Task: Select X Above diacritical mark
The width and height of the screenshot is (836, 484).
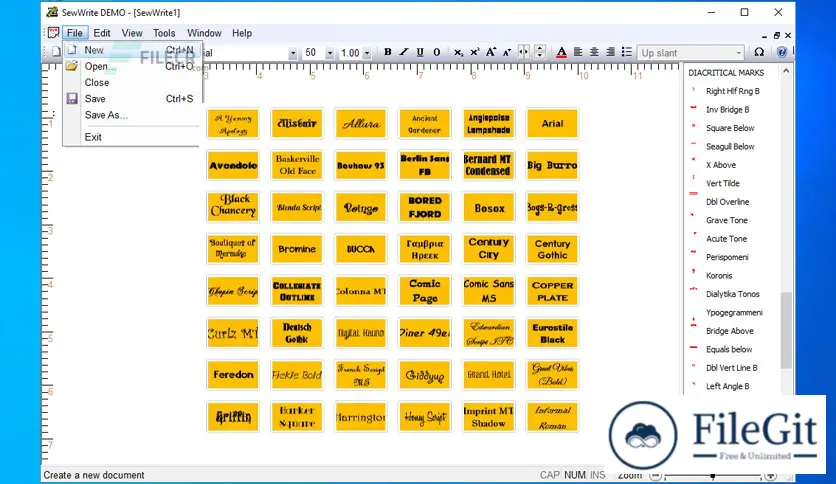Action: (721, 165)
